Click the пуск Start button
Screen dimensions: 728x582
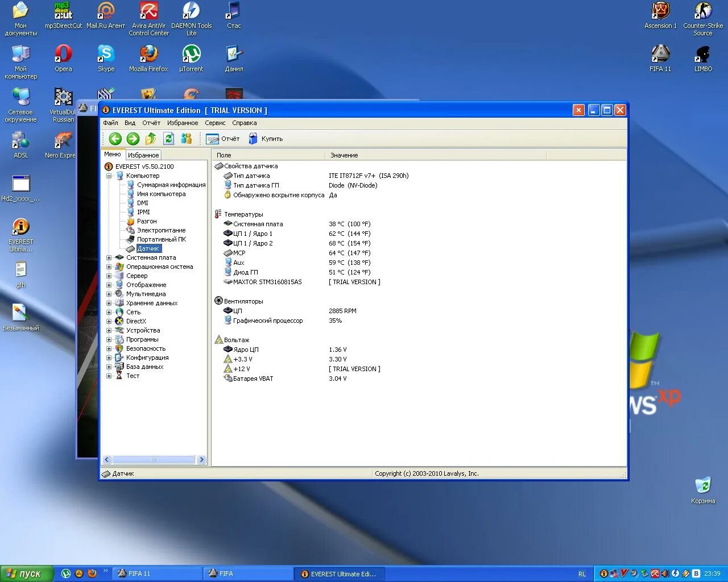coord(27,573)
